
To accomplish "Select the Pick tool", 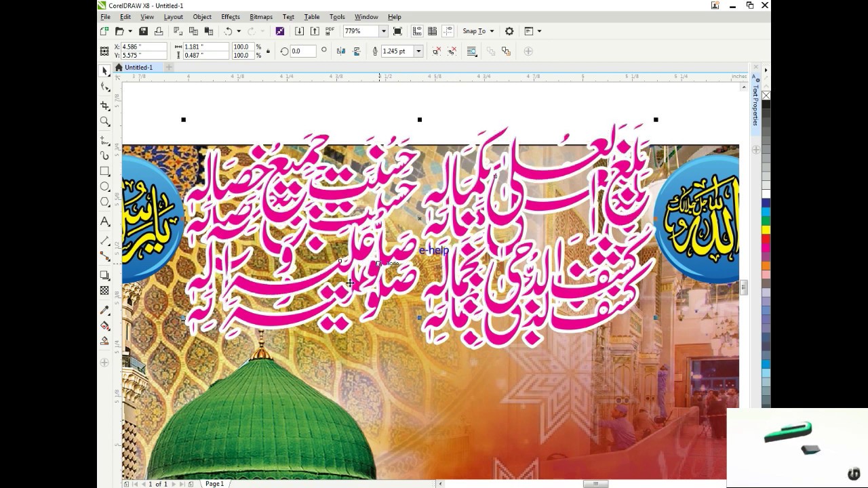I will [x=105, y=71].
